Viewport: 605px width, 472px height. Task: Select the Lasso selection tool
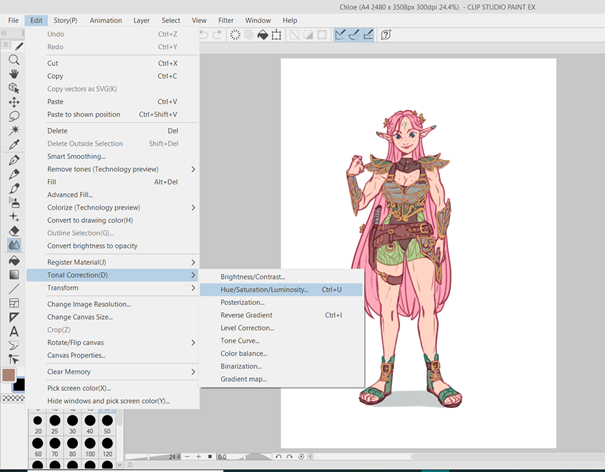(14, 116)
